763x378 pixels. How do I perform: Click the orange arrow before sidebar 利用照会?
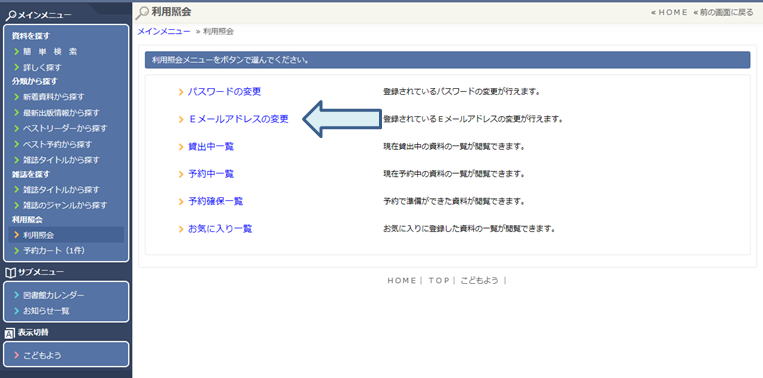click(17, 235)
